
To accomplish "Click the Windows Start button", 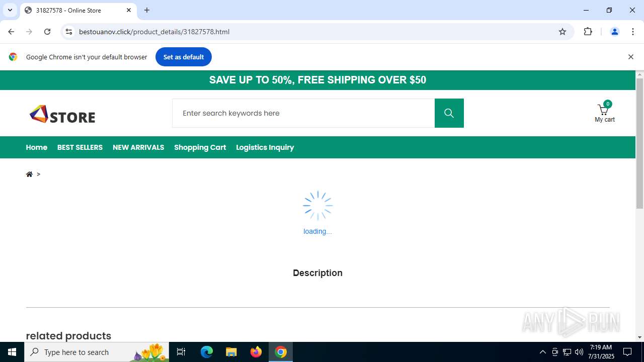I will pyautogui.click(x=12, y=352).
